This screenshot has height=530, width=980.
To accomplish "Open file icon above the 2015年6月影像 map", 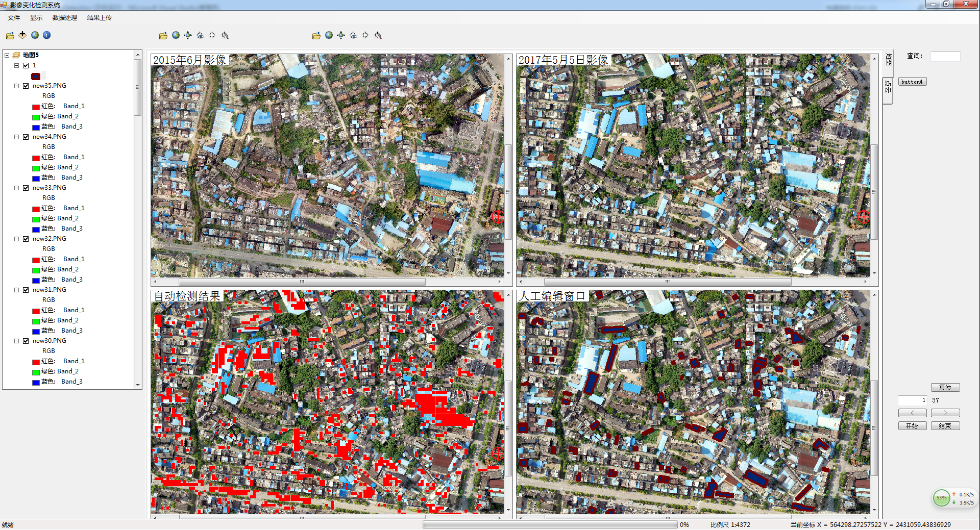I will (163, 35).
